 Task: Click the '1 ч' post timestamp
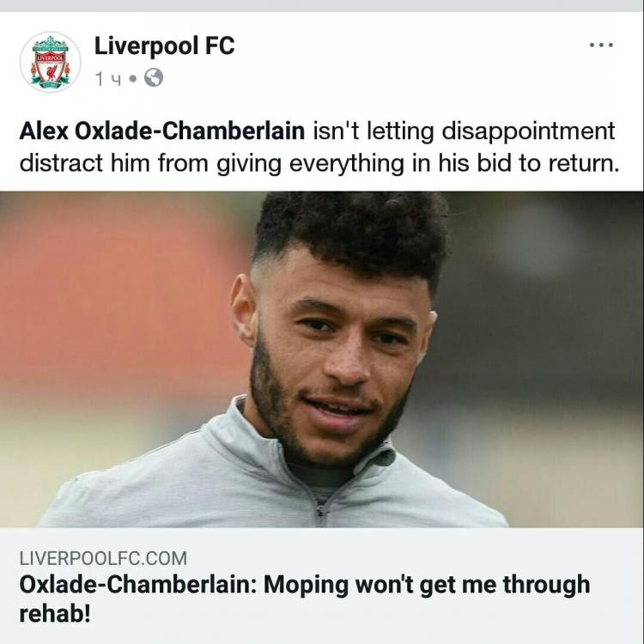coord(108,79)
